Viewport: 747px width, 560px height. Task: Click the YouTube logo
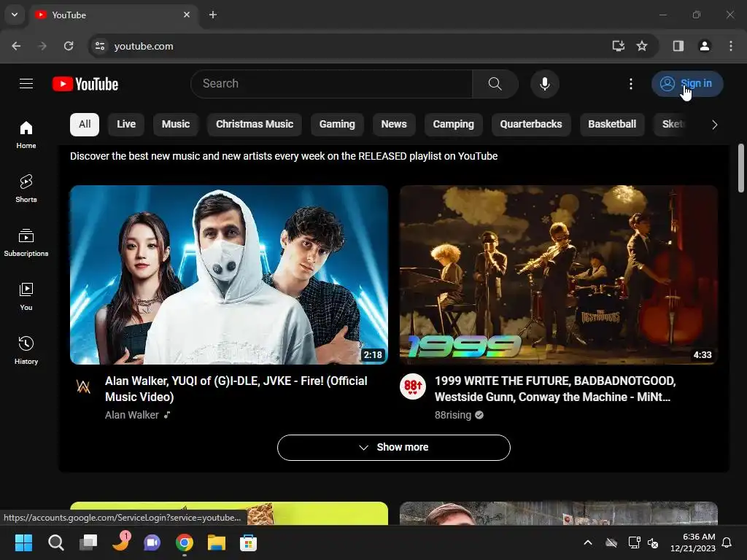pos(85,84)
